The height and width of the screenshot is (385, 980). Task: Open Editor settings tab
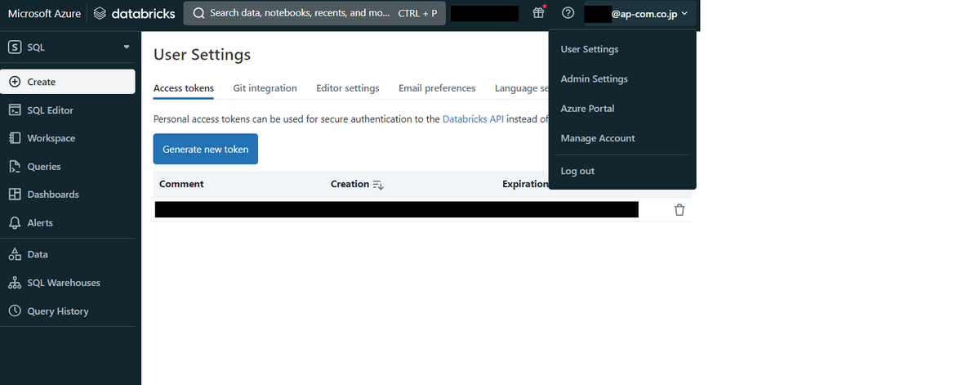point(348,88)
